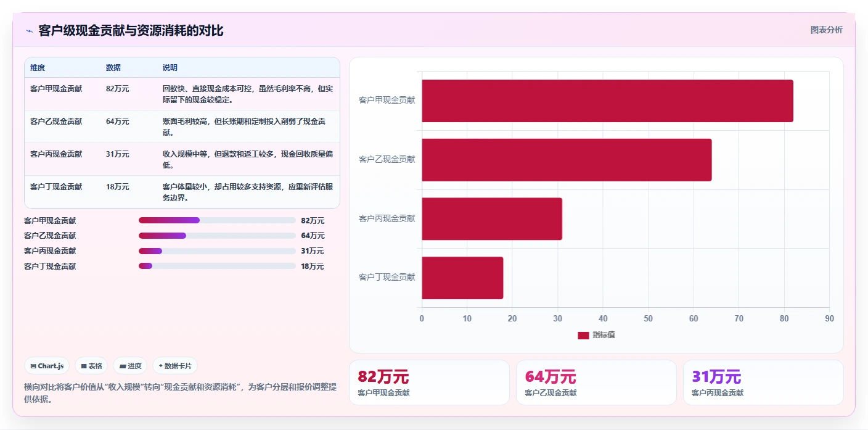Click the 维度 table column header
Screen dimensions: 868x430
coord(38,68)
